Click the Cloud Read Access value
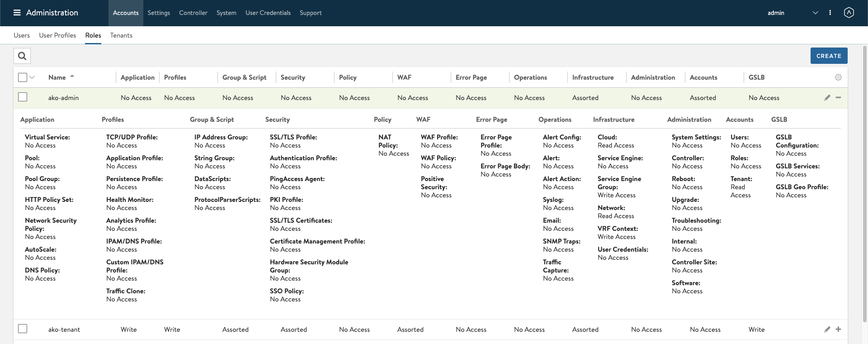868x344 pixels. point(616,145)
